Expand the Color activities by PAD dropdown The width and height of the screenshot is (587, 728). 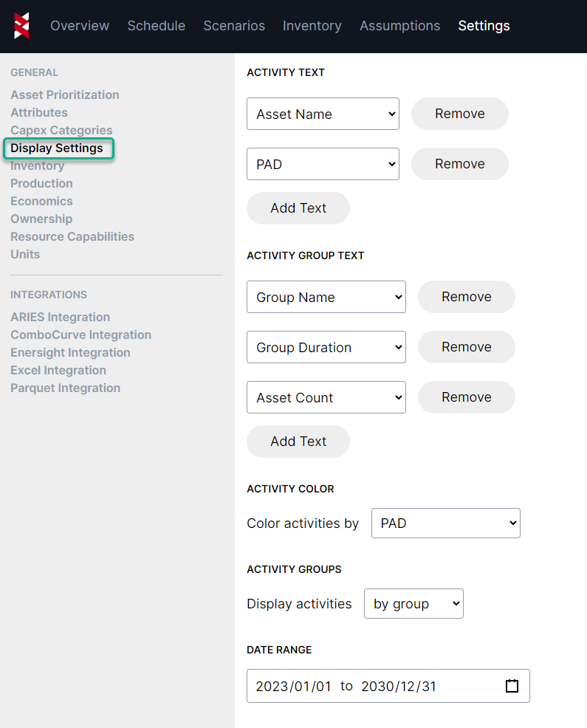pyautogui.click(x=445, y=523)
